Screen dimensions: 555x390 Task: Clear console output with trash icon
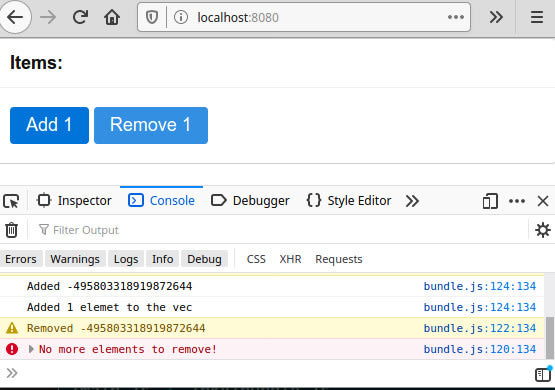[x=11, y=230]
